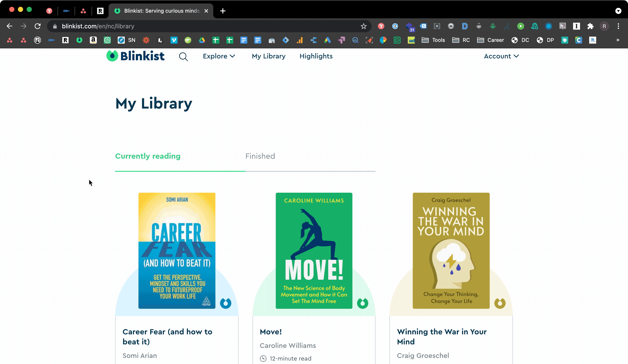The width and height of the screenshot is (628, 364).
Task: Open the Hypothesis h. extension
Action: coord(562,26)
